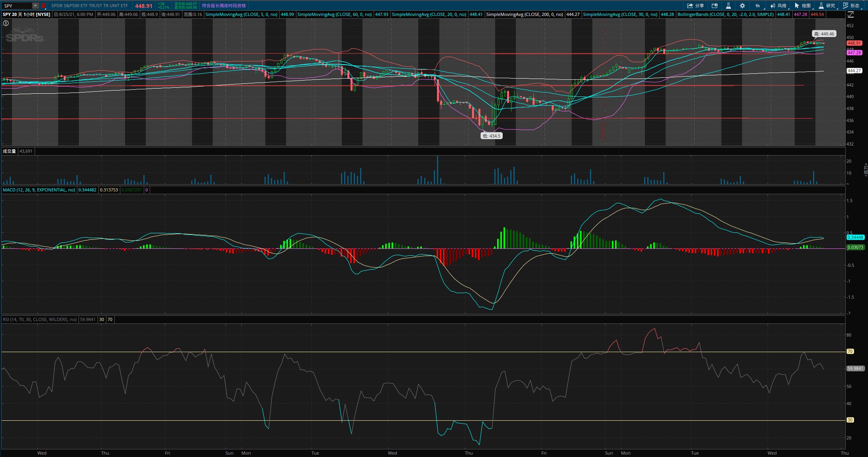The width and height of the screenshot is (868, 457).
Task: Click the 成交量 volume panel label
Action: pyautogui.click(x=10, y=151)
